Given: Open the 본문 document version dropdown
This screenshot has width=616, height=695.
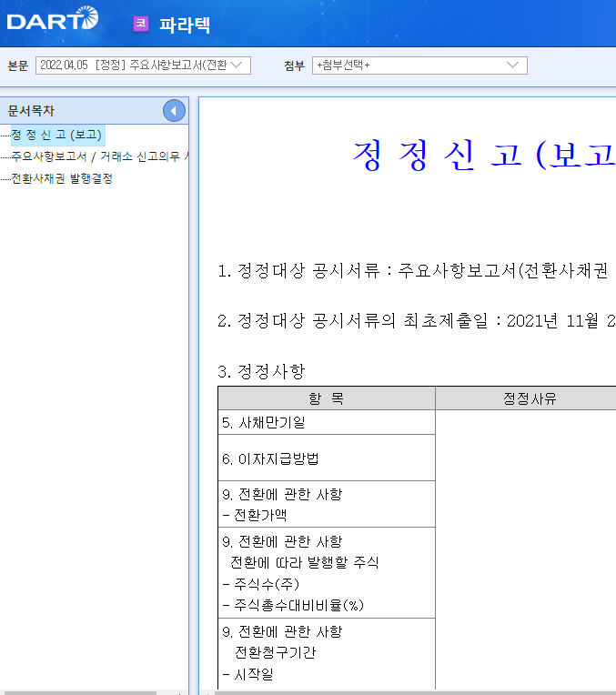Looking at the screenshot, I should 143,65.
